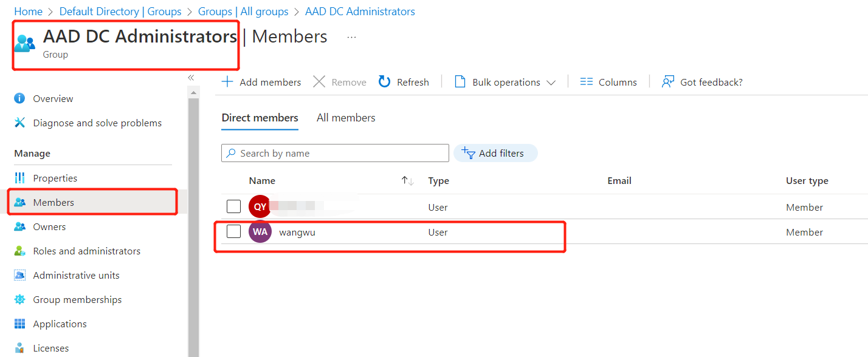Click the Members people icon

(20, 202)
